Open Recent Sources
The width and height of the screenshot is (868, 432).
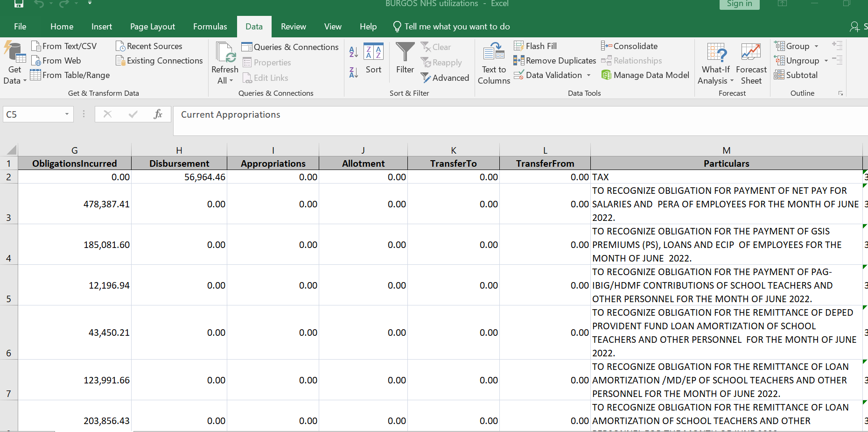(x=149, y=46)
